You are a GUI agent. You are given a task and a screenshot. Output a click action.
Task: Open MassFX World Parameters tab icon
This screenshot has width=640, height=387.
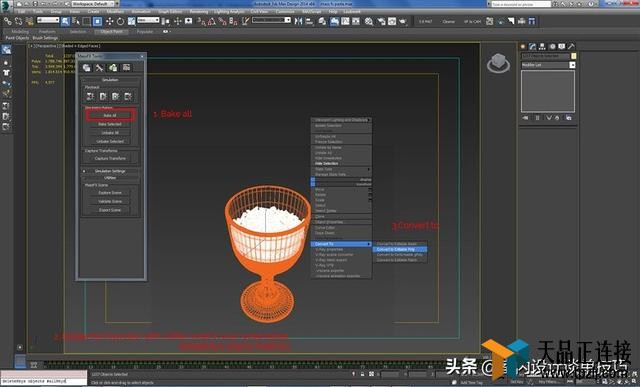coord(87,68)
